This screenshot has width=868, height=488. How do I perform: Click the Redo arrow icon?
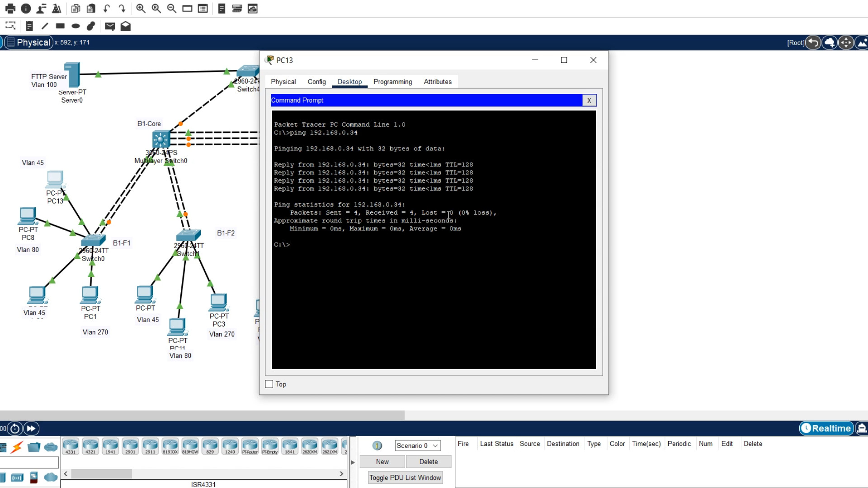[122, 9]
